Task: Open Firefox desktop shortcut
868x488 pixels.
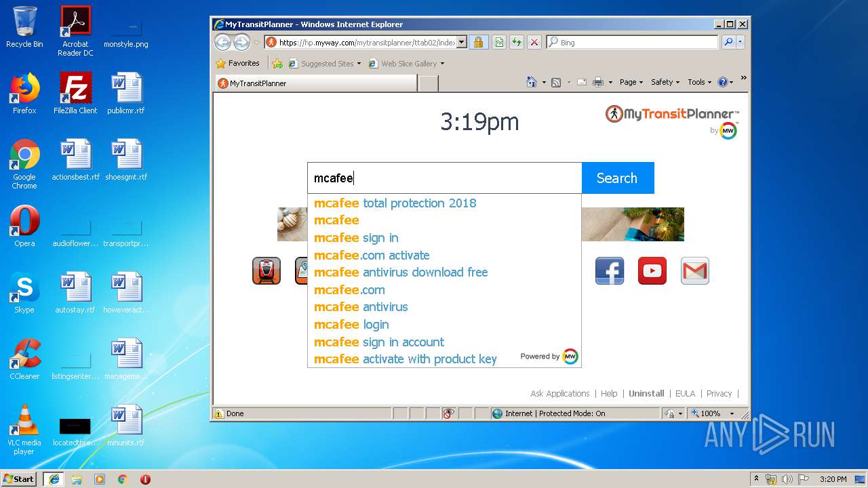Action: tap(24, 94)
